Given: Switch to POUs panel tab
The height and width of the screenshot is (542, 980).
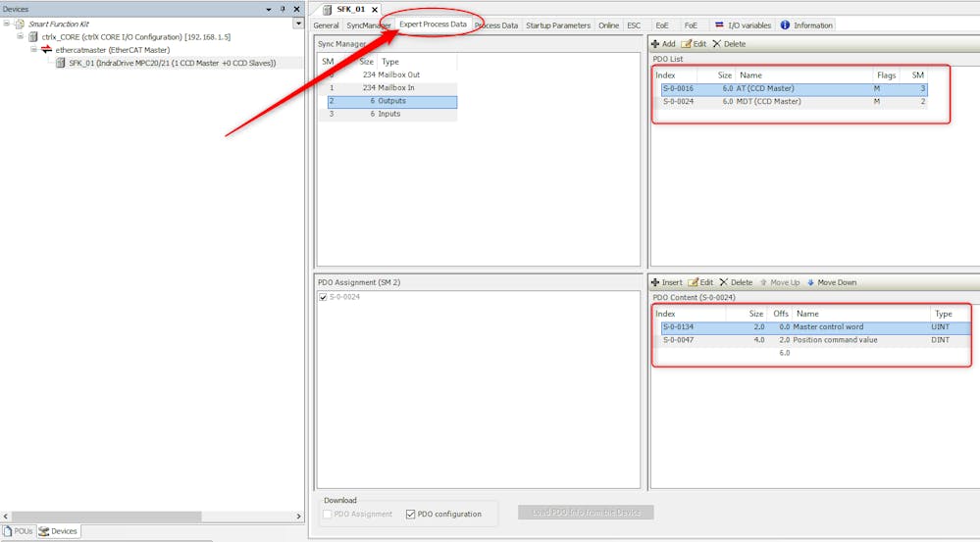Looking at the screenshot, I should coord(18,531).
